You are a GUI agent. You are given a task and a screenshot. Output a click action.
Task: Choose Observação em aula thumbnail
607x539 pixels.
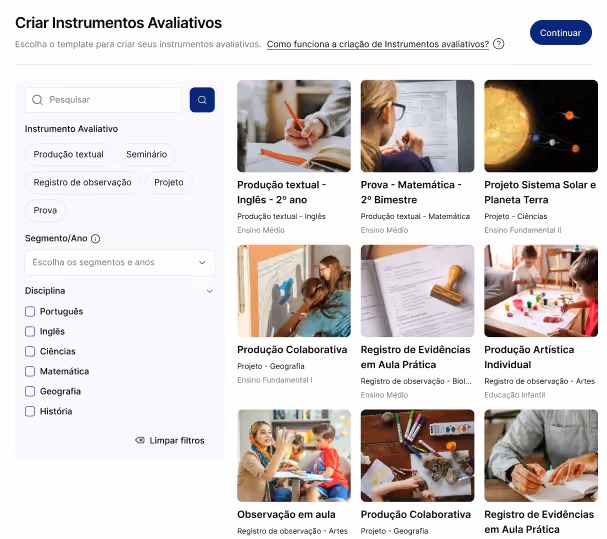pos(294,456)
